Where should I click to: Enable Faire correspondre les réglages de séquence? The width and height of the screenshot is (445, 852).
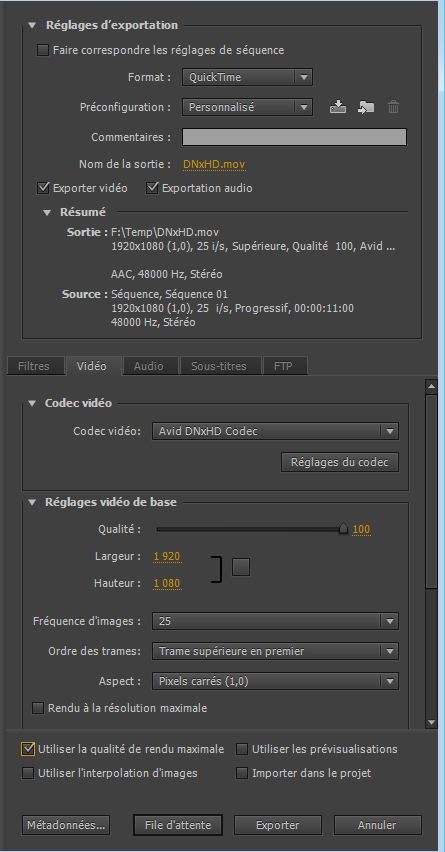pyautogui.click(x=42, y=51)
